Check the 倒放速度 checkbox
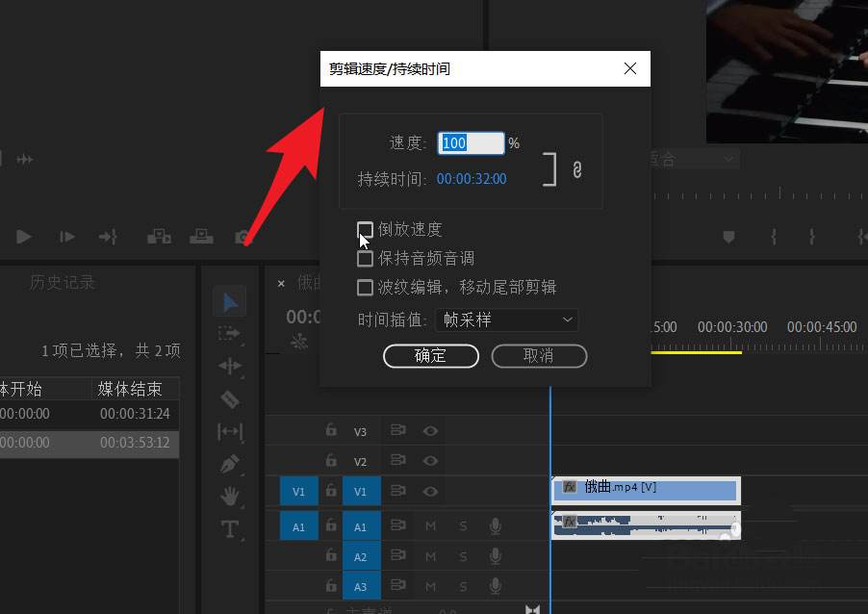Viewport: 868px width, 614px height. pos(365,229)
